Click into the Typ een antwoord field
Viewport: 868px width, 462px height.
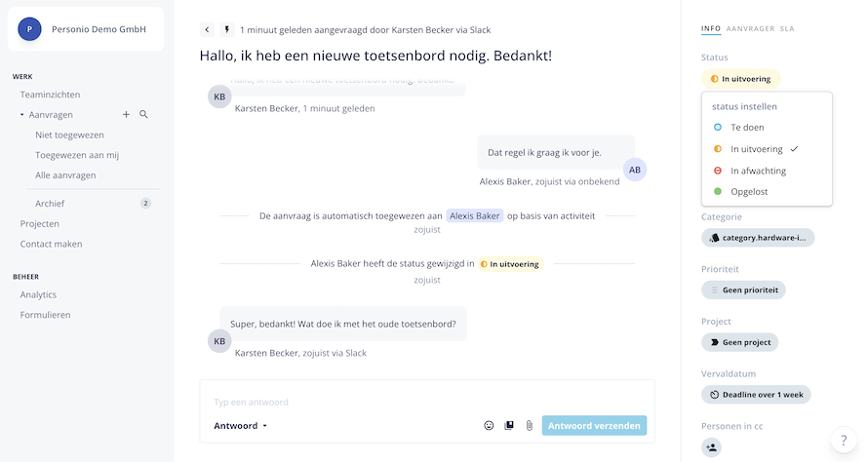click(x=426, y=403)
